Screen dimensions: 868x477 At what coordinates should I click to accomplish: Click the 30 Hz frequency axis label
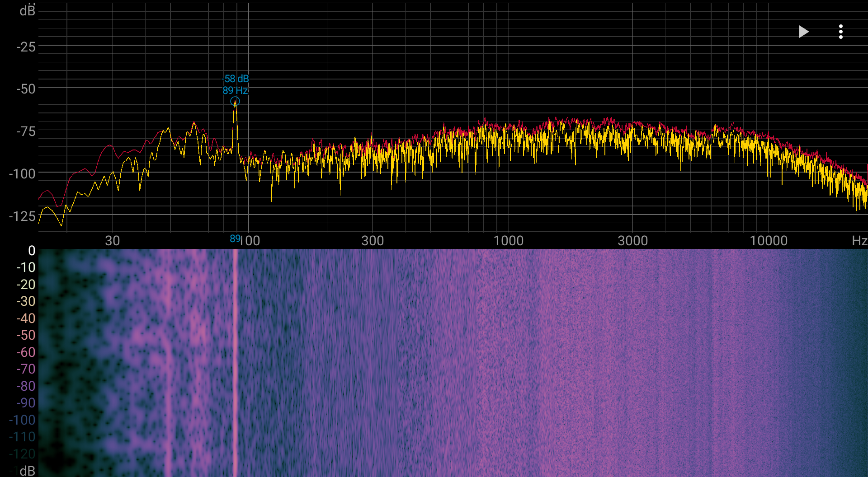(113, 241)
